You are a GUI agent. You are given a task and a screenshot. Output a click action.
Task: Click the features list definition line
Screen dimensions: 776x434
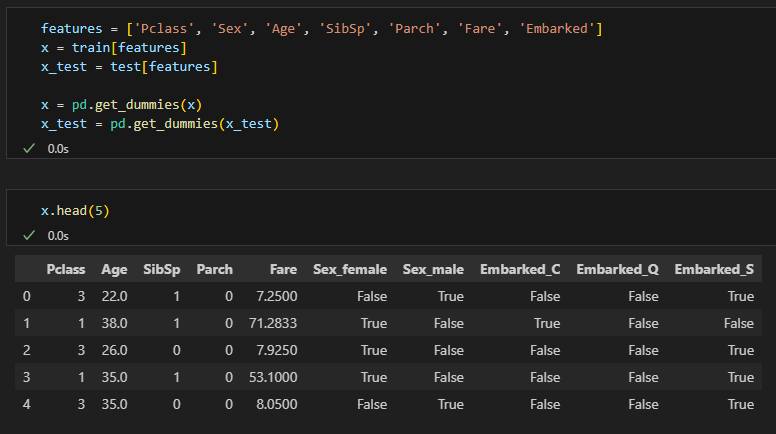tap(321, 29)
